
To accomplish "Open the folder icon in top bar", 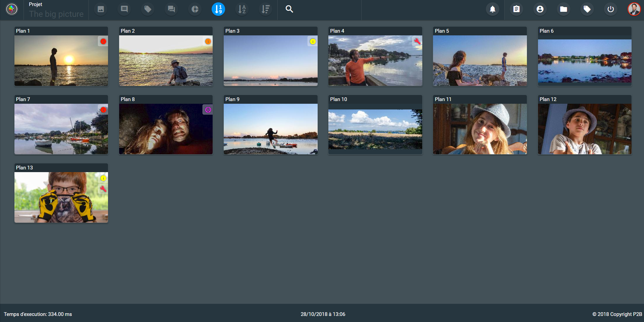I will [x=563, y=9].
